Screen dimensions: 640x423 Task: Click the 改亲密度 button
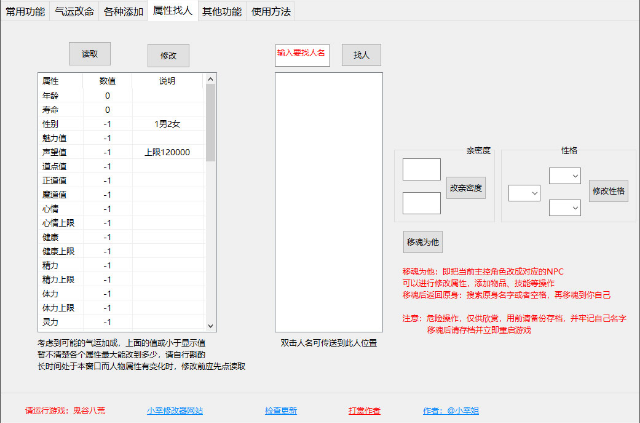coord(465,187)
